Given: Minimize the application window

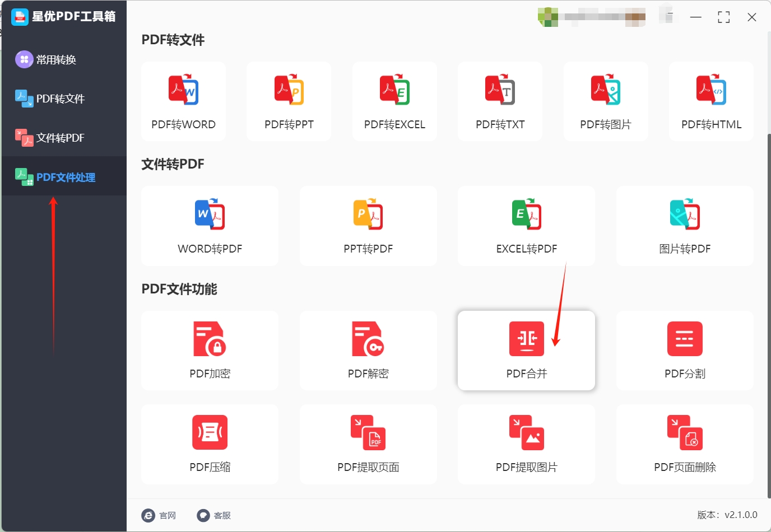Looking at the screenshot, I should pyautogui.click(x=696, y=17).
